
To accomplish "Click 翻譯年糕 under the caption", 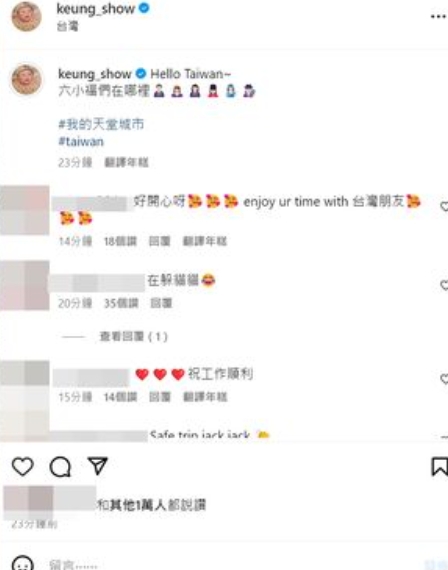I will click(x=126, y=162).
